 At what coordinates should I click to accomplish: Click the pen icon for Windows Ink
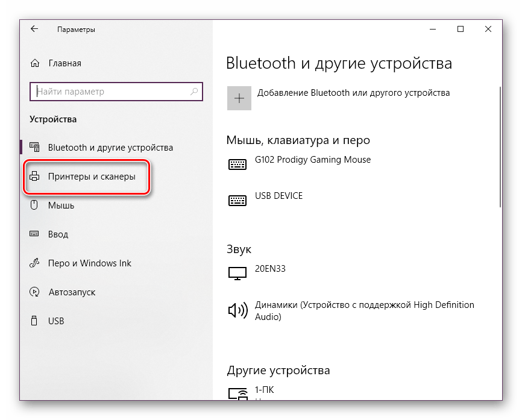pos(35,263)
